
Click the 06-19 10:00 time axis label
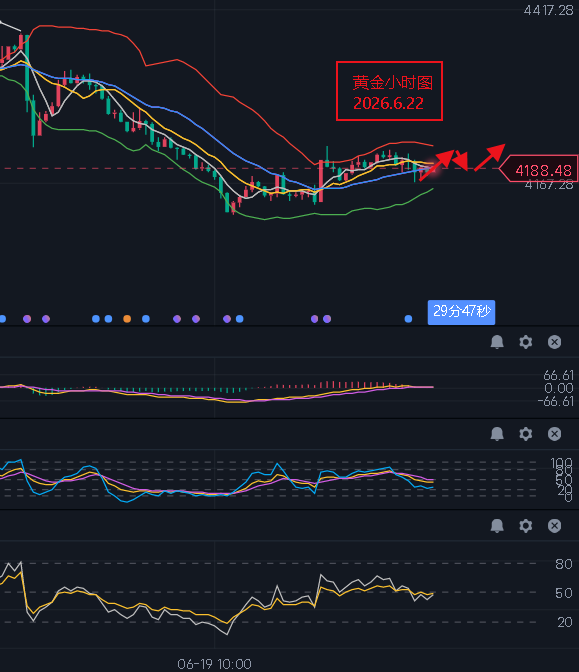click(x=214, y=664)
